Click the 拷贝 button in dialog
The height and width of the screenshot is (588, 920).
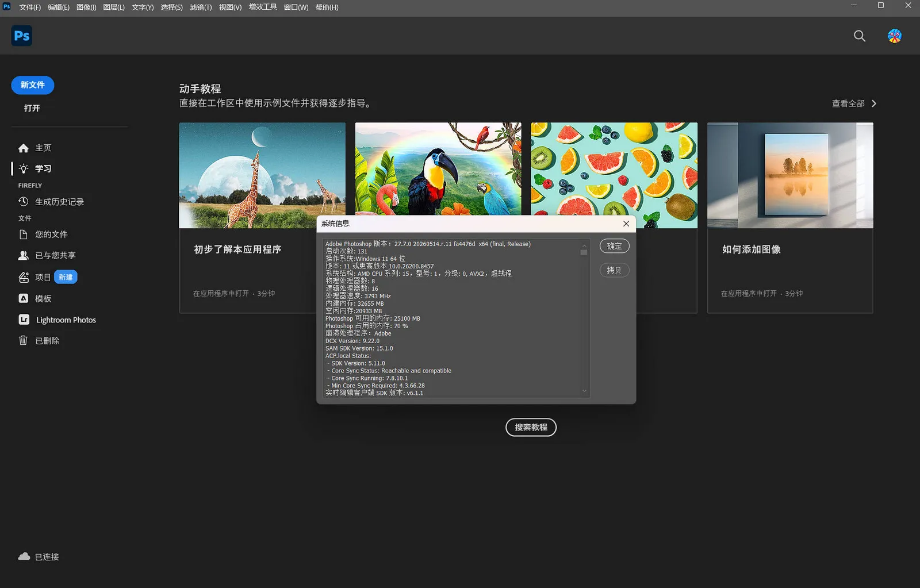pyautogui.click(x=614, y=270)
